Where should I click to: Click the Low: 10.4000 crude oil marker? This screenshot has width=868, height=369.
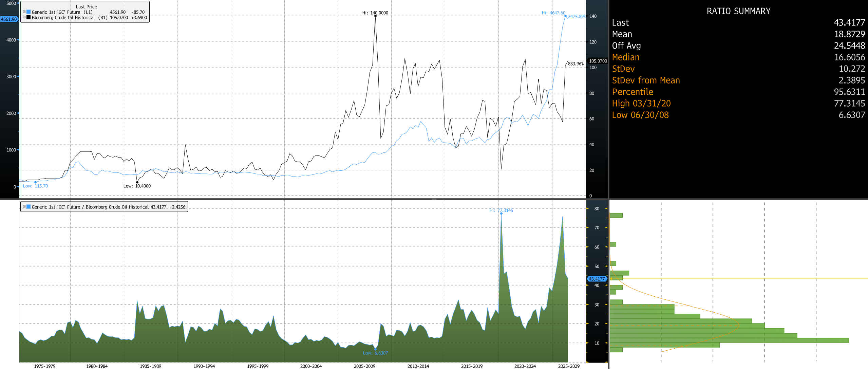(137, 182)
